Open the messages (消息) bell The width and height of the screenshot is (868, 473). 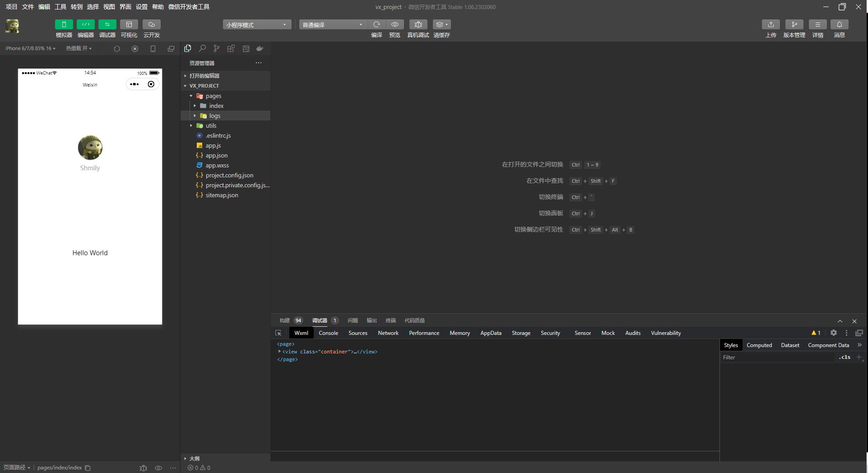(840, 24)
